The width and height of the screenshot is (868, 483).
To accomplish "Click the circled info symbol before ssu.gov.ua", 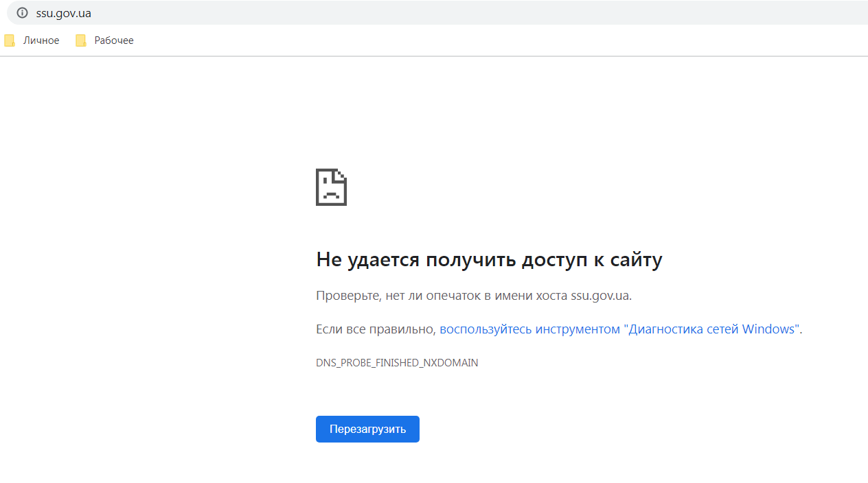I will (21, 12).
